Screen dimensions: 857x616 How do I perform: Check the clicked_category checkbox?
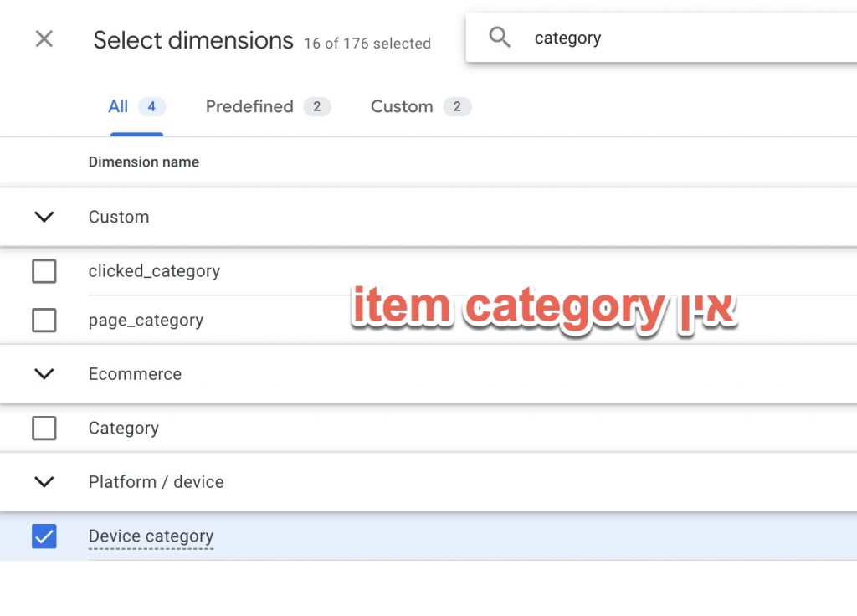44,271
